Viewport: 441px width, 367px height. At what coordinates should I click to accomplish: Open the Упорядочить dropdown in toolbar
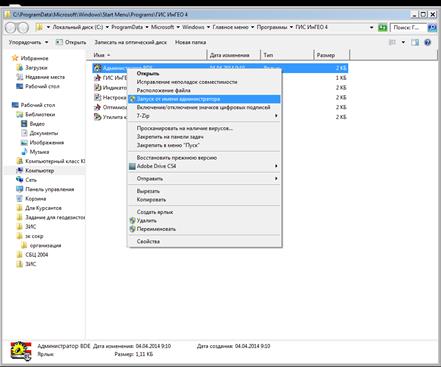(x=28, y=42)
